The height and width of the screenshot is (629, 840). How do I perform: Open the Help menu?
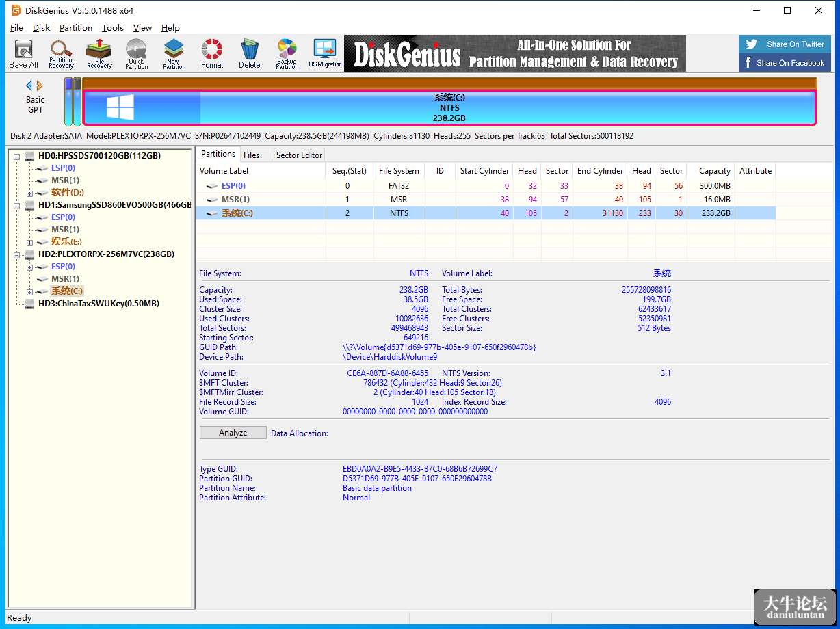[x=170, y=28]
